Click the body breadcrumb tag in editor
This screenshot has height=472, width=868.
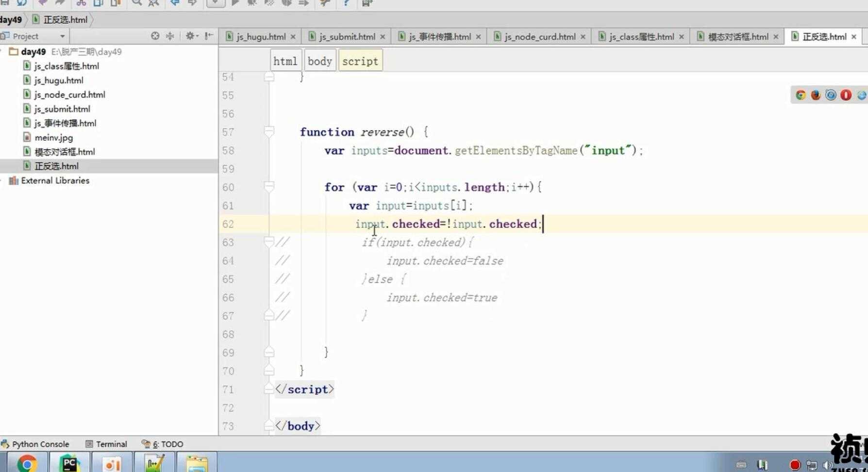[x=320, y=61]
